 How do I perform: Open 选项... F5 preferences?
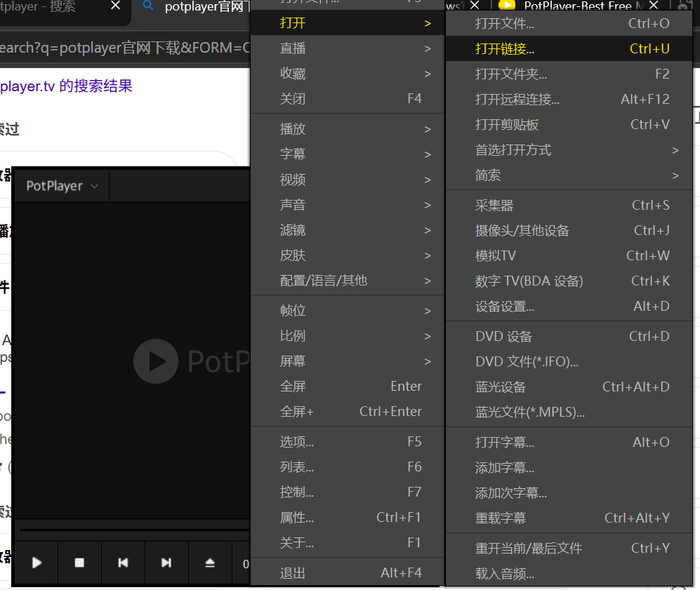coord(348,442)
